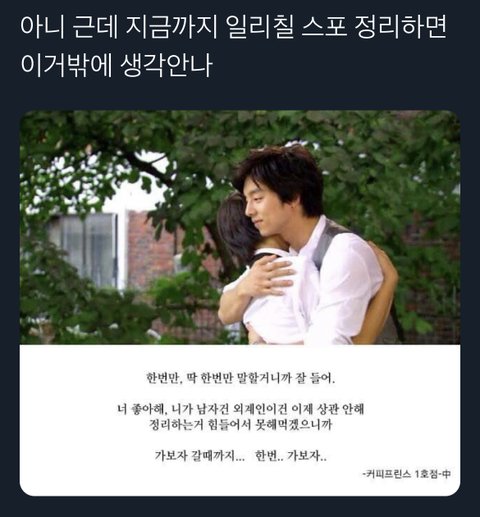
Task: Open the attached drama scene photo
Action: 240,227
